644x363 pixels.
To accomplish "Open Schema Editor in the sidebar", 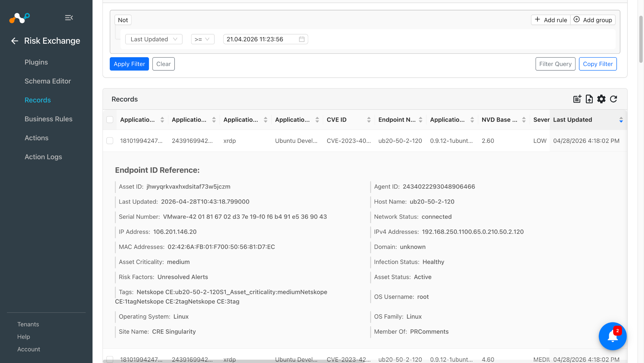I will (x=48, y=81).
